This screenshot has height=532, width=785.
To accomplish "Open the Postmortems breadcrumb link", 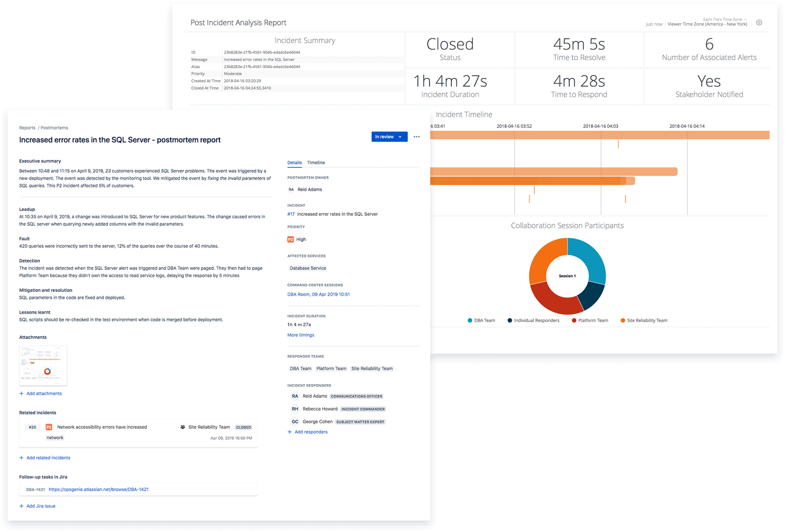I will click(54, 128).
